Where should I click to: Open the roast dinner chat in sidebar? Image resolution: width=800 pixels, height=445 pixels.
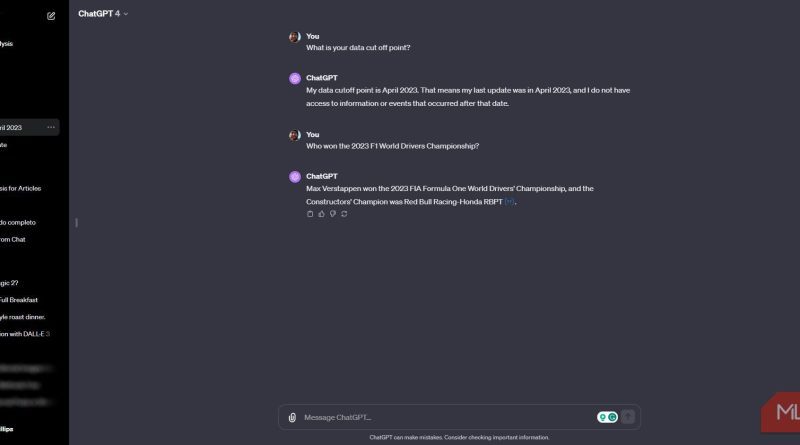22,317
